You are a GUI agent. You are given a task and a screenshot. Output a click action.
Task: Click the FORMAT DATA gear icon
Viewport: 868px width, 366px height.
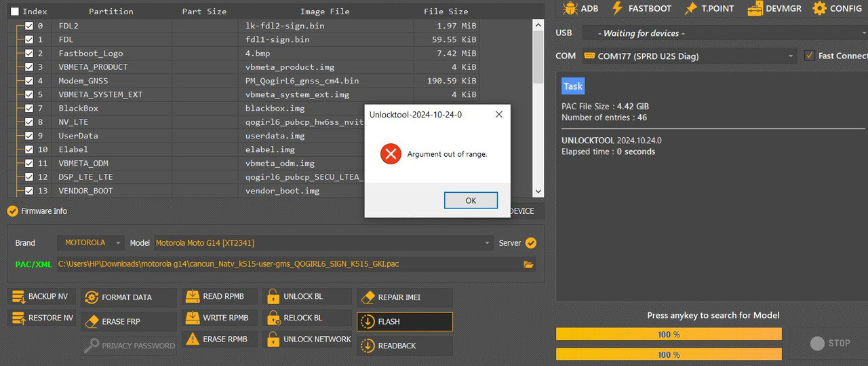pyautogui.click(x=92, y=297)
